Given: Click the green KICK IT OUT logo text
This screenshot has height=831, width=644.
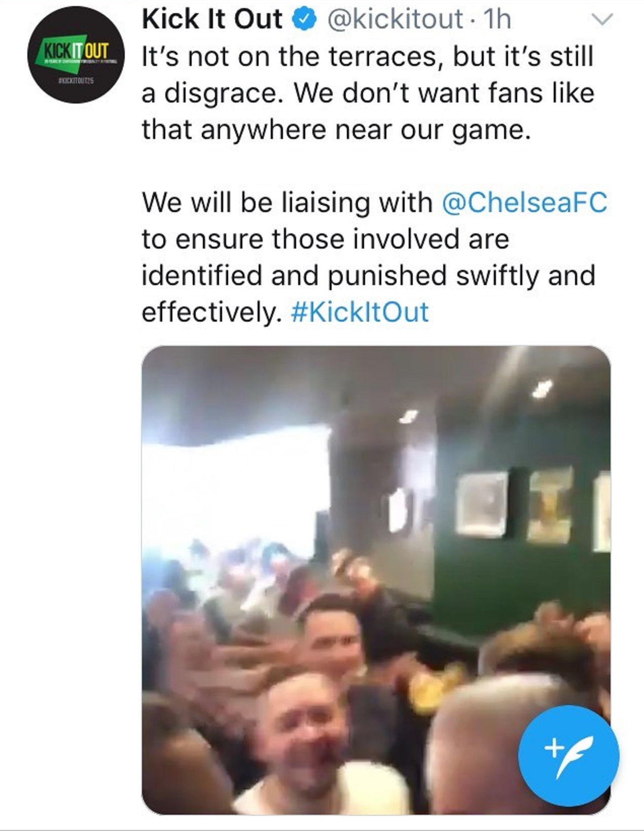Looking at the screenshot, I should click(x=76, y=51).
